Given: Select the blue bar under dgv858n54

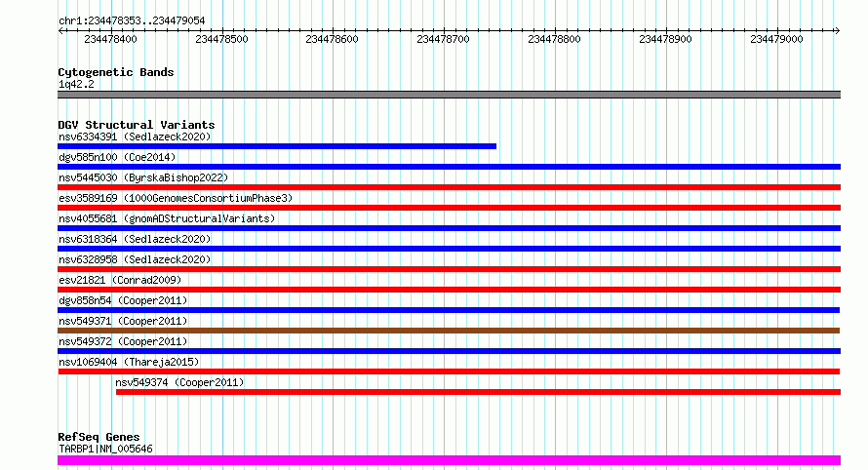Looking at the screenshot, I should [449, 310].
